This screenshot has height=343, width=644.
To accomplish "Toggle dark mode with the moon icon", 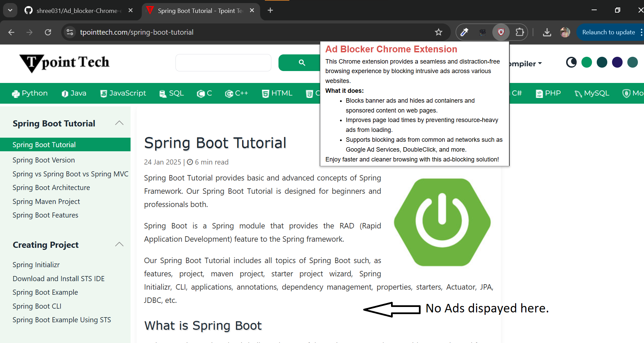I will pyautogui.click(x=571, y=62).
